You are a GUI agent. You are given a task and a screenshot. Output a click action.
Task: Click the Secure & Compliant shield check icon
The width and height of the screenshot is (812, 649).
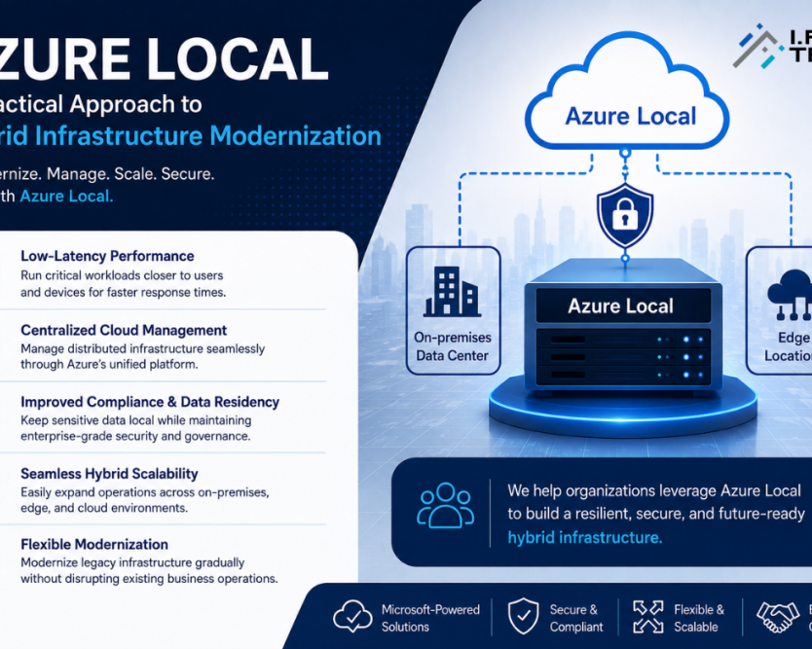[x=524, y=616]
